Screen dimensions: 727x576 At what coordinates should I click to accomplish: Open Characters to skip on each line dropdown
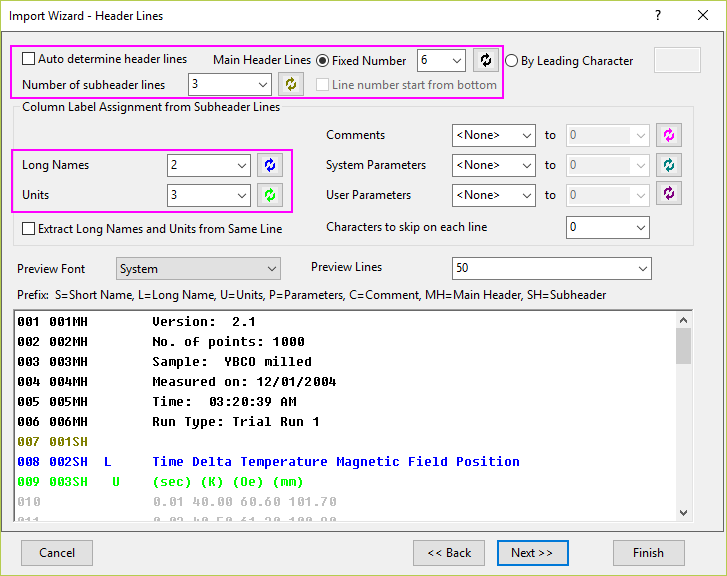(x=638, y=228)
